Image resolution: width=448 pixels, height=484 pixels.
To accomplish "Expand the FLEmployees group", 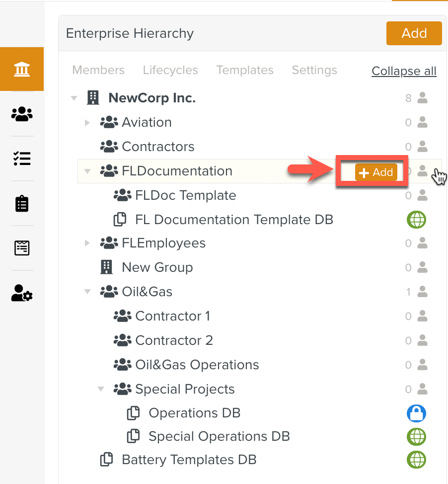I will [x=87, y=243].
